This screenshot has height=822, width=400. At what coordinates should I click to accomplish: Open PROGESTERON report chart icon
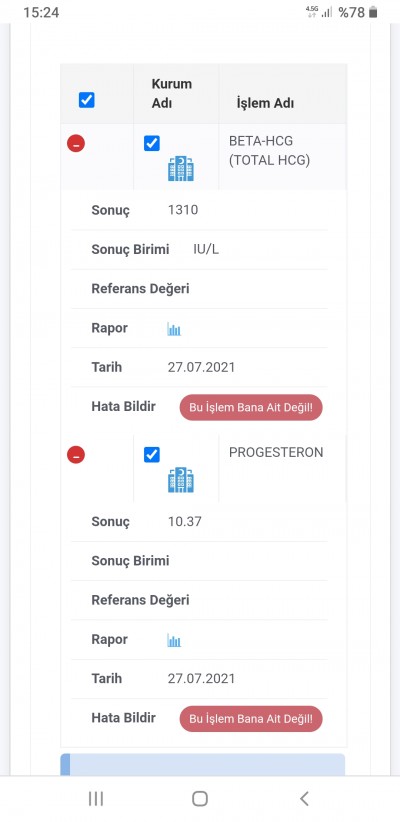174,641
